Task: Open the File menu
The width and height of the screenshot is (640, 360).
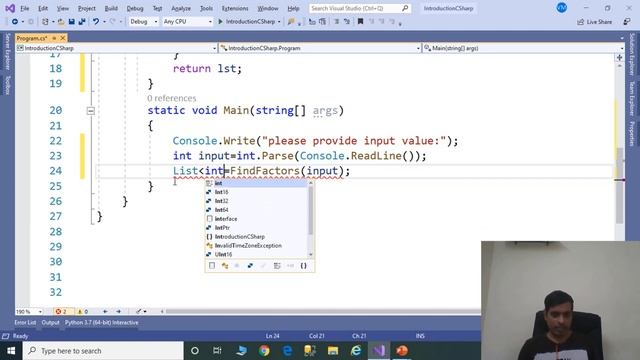Action: coord(24,8)
